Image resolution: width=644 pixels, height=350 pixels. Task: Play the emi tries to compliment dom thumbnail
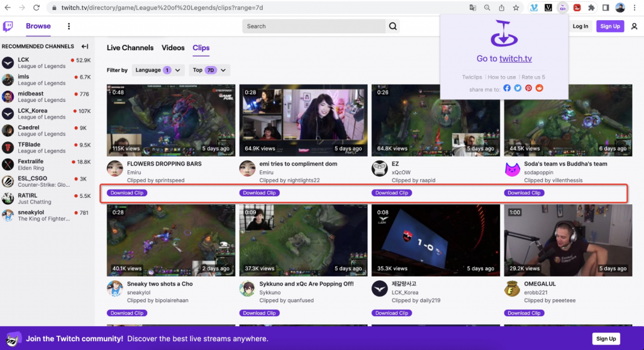coord(304,120)
